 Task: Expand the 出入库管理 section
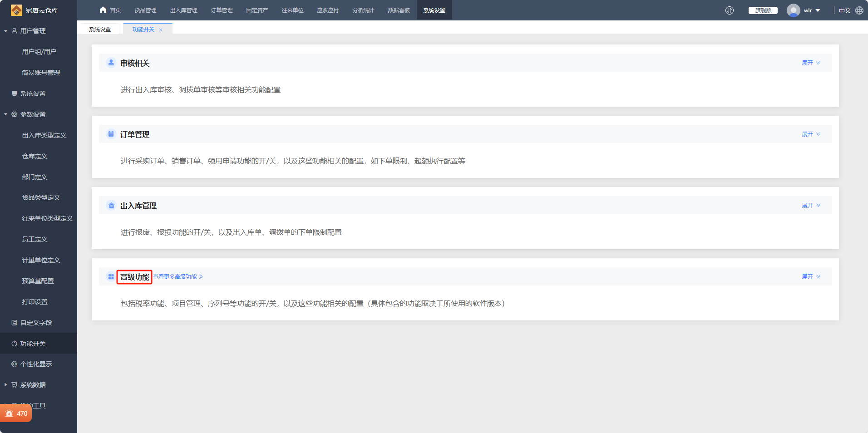[x=811, y=206]
